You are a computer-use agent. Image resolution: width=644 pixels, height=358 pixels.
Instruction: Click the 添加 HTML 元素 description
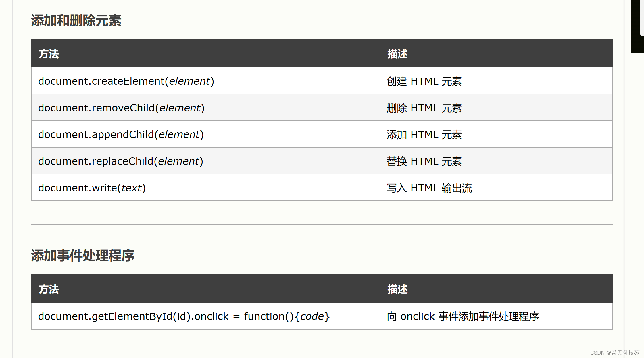pyautogui.click(x=424, y=135)
